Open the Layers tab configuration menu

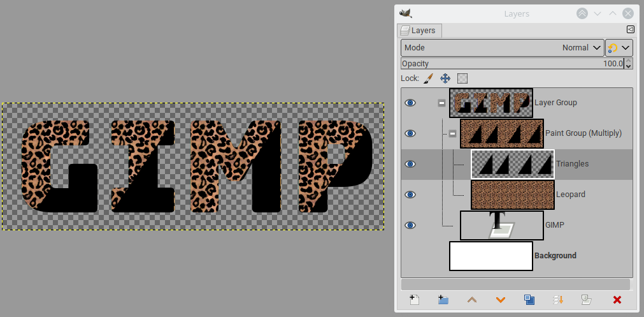tap(631, 29)
